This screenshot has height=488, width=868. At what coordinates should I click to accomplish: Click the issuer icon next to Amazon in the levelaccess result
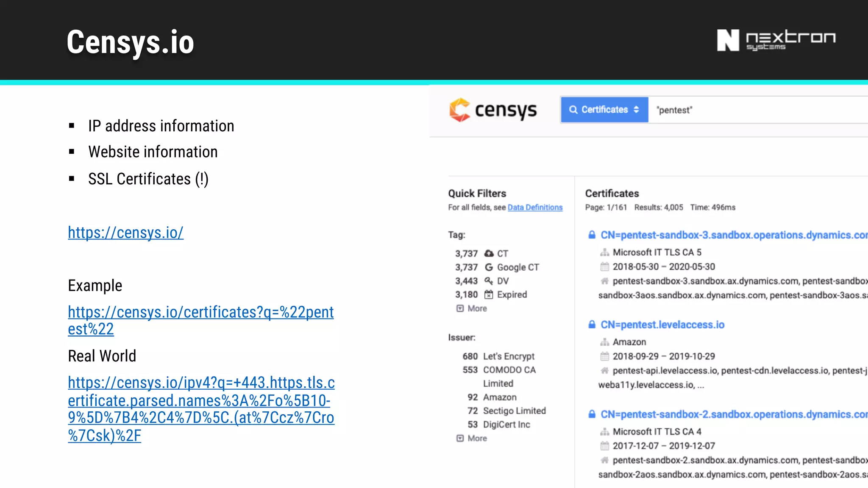pyautogui.click(x=604, y=342)
